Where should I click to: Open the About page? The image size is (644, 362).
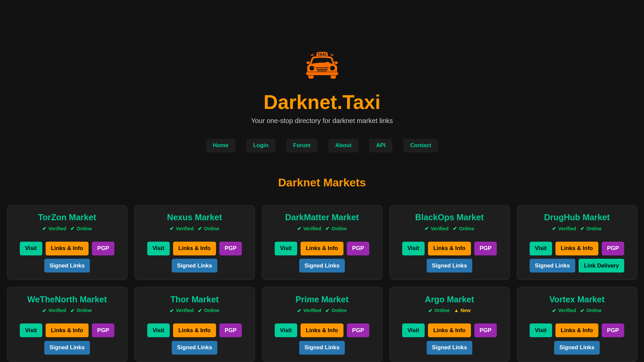(x=343, y=145)
